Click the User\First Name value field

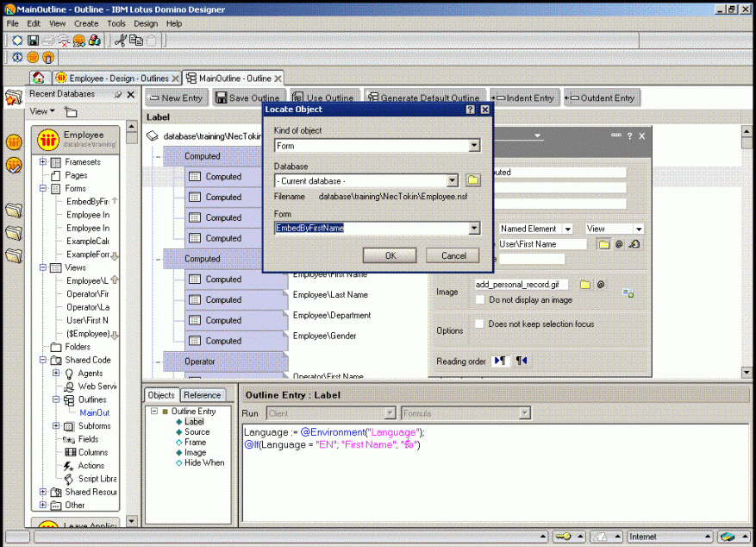pos(542,244)
